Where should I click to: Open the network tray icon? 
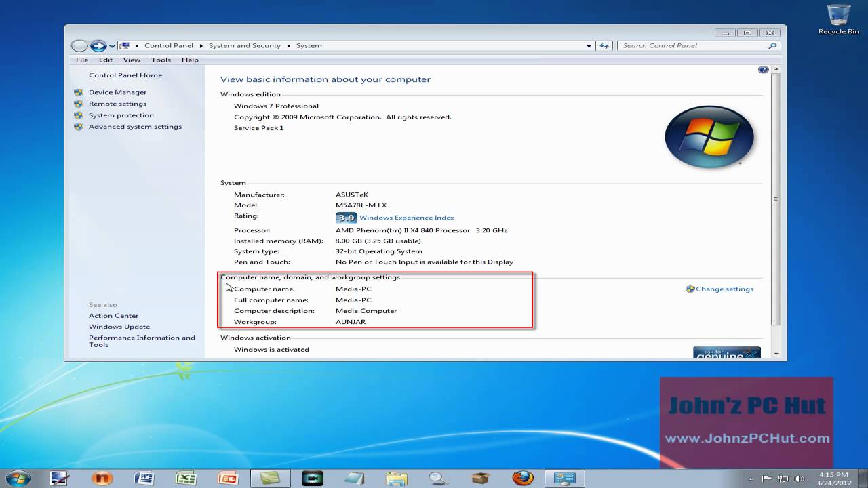click(x=783, y=479)
